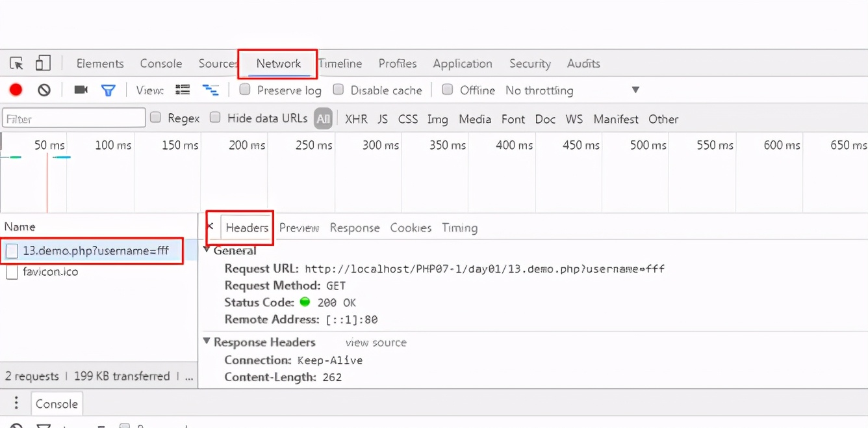Toggle capture screenshots camera icon
The height and width of the screenshot is (428, 868).
[81, 90]
